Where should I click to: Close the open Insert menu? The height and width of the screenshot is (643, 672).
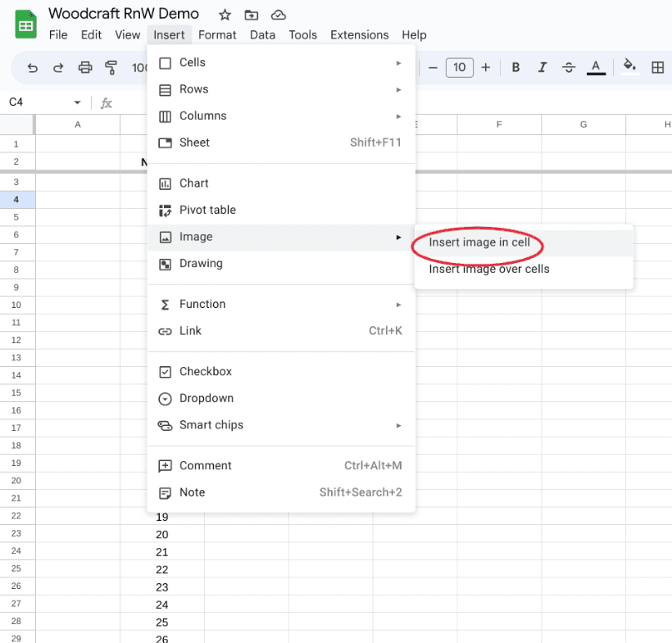pos(169,34)
